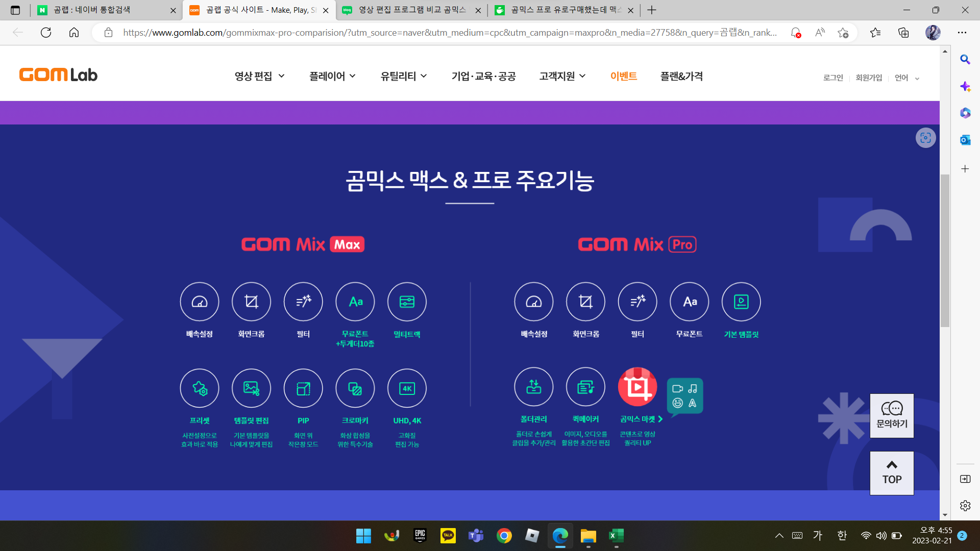The height and width of the screenshot is (551, 980).
Task: Expand the 유틸리티 dropdown menu
Action: [x=403, y=76]
